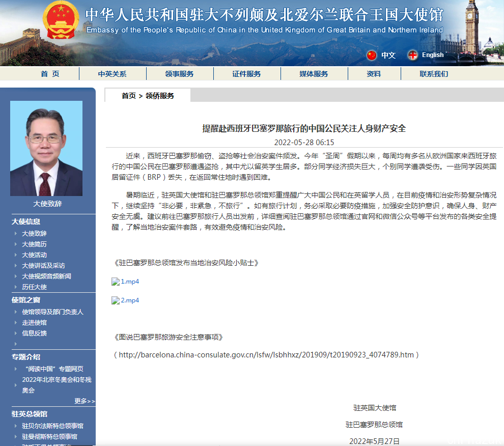Screen dimensions: 504x446
Task: Open 信息反馈 sidebar link
Action: 35,333
